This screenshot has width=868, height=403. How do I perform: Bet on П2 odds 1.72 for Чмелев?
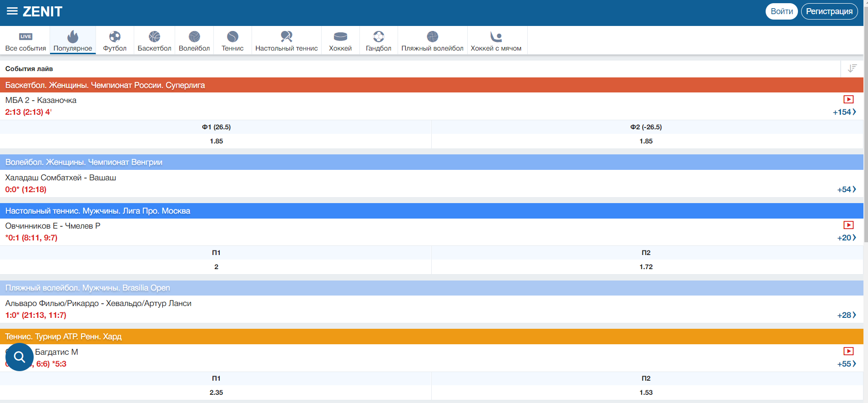point(646,267)
